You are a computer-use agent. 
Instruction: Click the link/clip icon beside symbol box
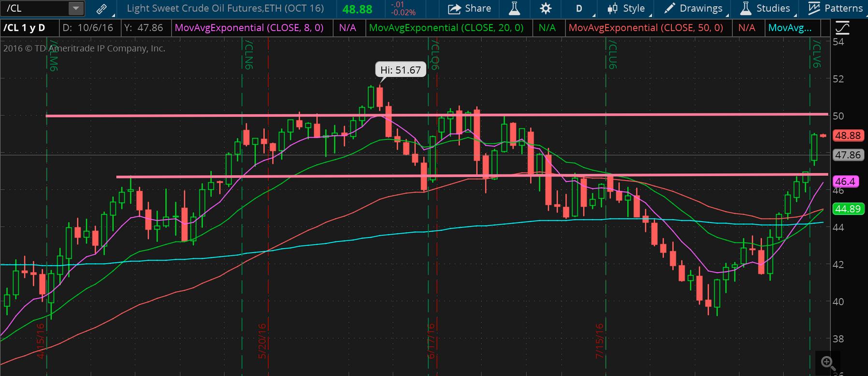(101, 9)
